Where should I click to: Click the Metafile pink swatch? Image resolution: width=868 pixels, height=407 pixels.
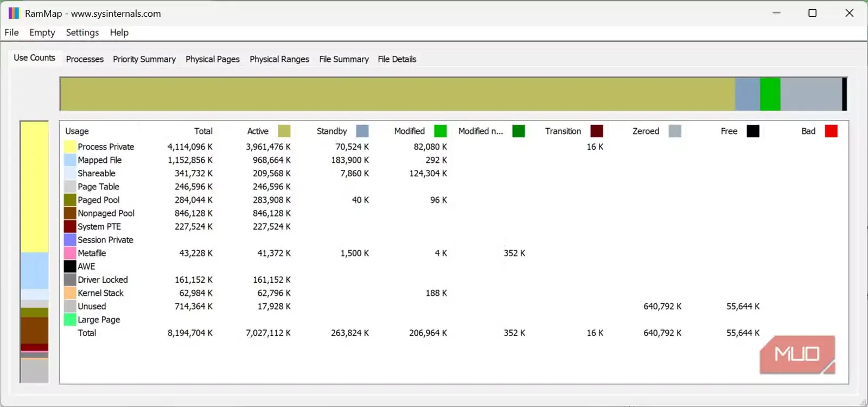[x=70, y=253]
